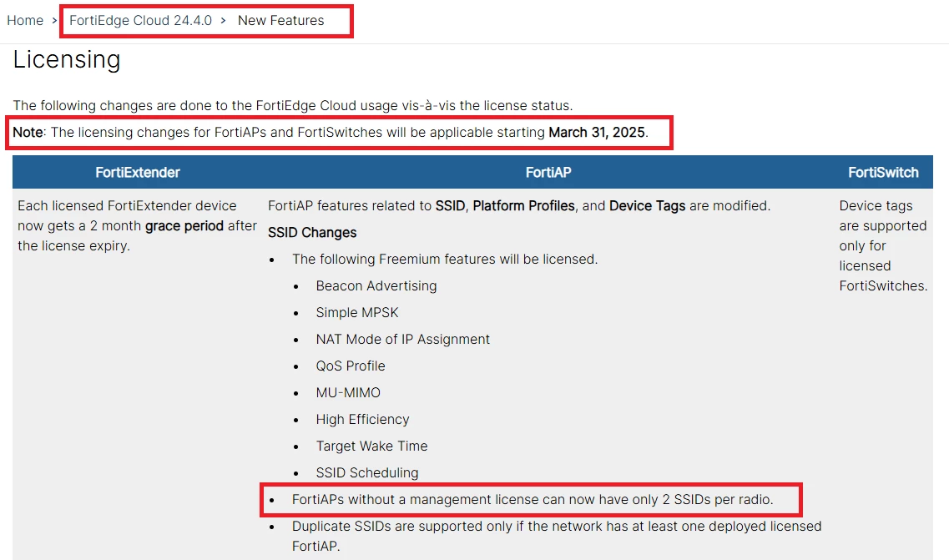Screen dimensions: 949x560
Task: Select the New Features breadcrumb
Action: point(280,21)
